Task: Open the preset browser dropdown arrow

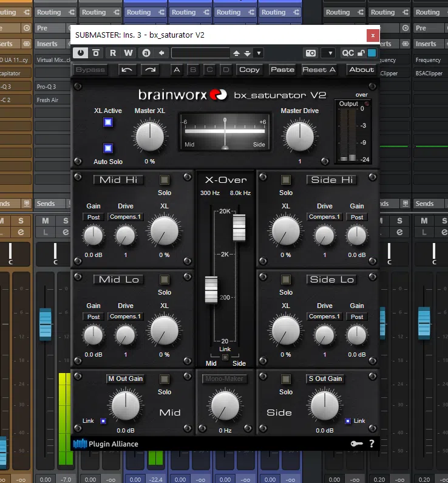Action: pyautogui.click(x=259, y=53)
